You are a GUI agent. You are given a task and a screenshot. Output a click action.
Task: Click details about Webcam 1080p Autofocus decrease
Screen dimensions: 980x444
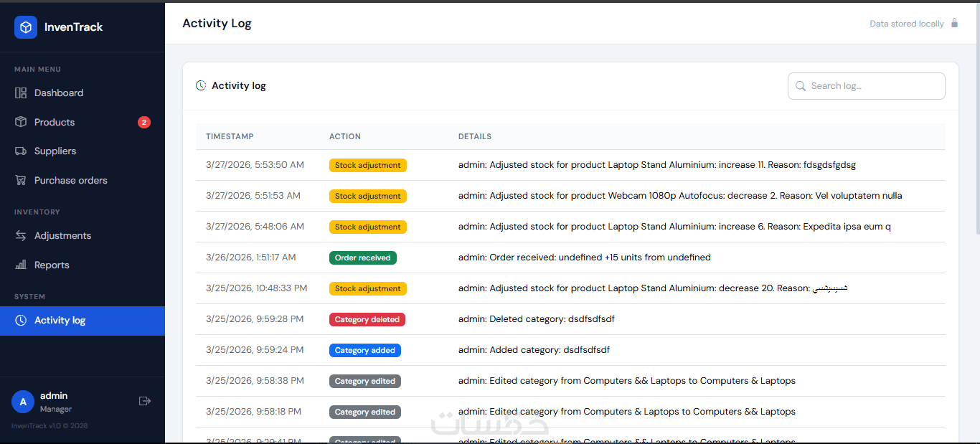point(680,196)
